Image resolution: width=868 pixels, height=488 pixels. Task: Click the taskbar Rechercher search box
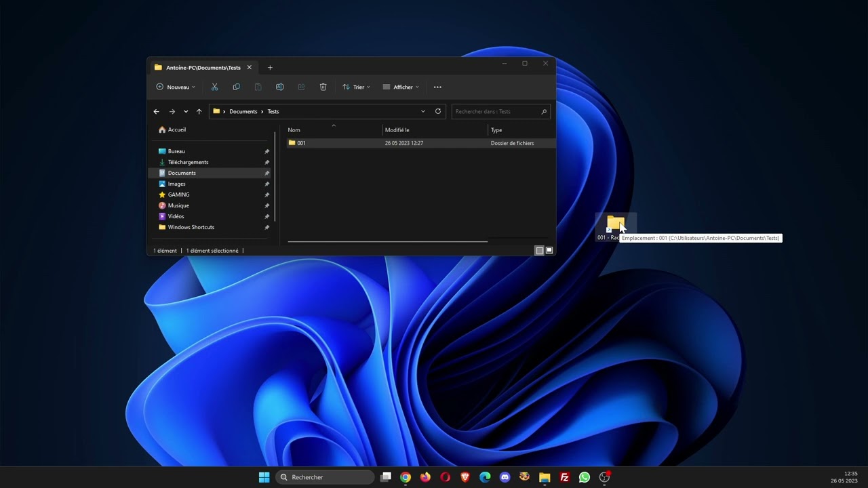click(x=325, y=477)
